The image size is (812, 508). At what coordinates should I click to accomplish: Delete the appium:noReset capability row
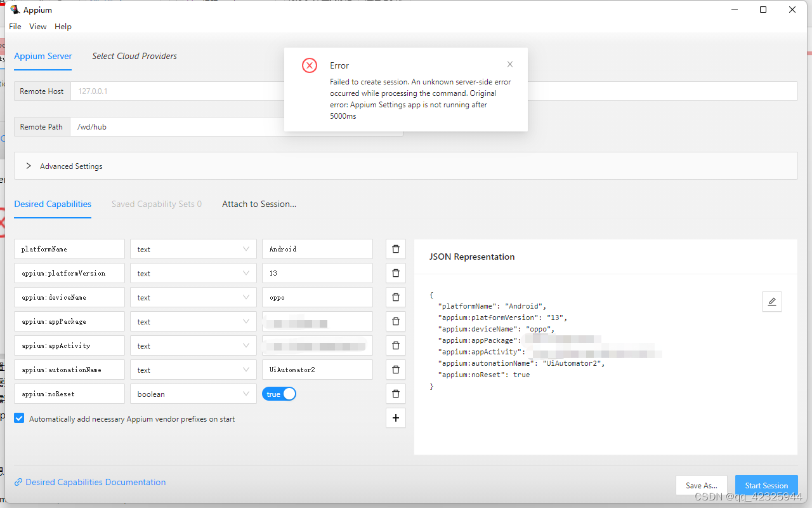(x=396, y=394)
